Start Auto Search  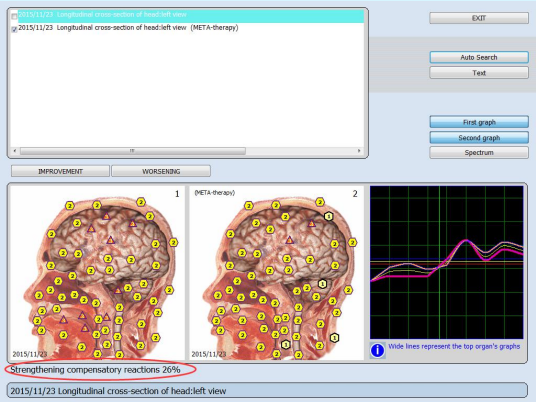click(x=479, y=57)
